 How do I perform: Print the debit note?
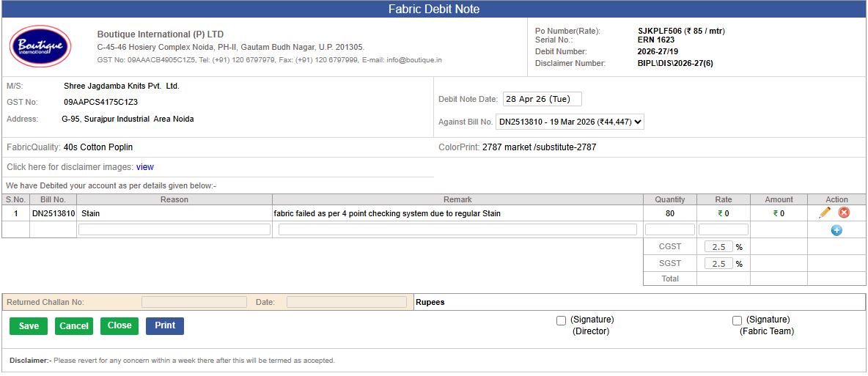(x=165, y=326)
